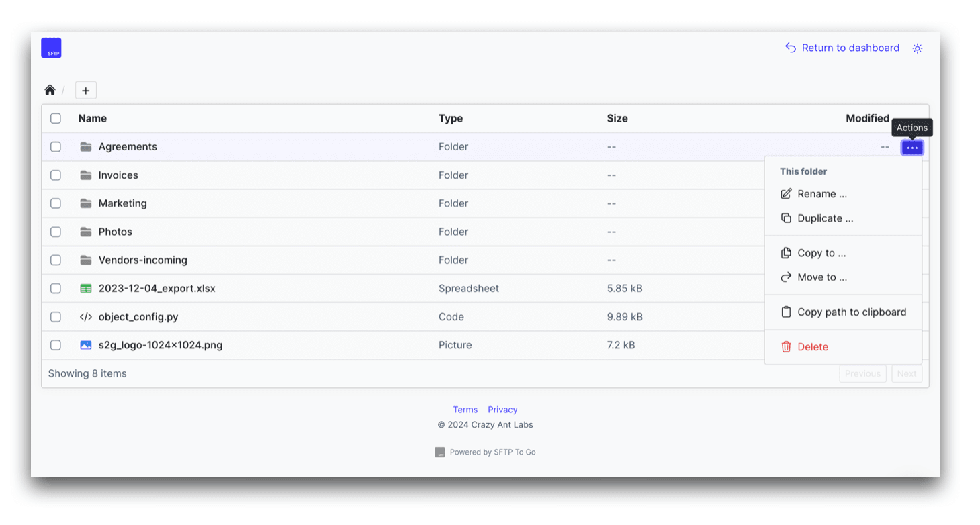Toggle the select-all checkbox in header
The height and width of the screenshot is (525, 980).
[56, 118]
